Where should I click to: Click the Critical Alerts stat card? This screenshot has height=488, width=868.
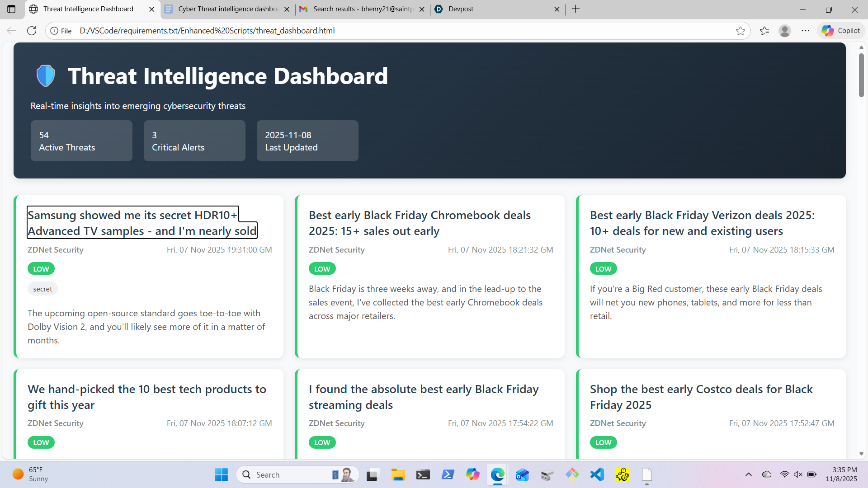coord(194,141)
